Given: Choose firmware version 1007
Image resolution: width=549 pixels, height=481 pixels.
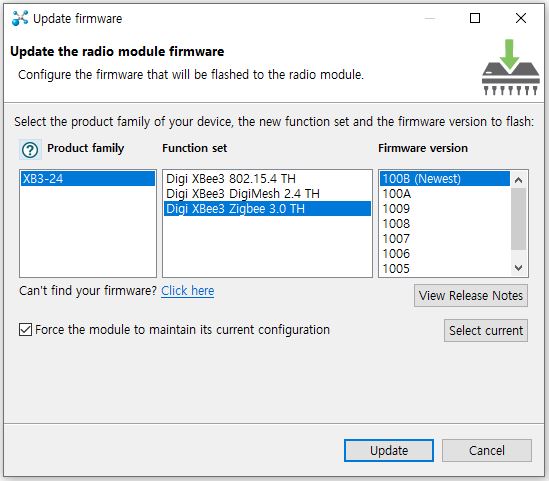Looking at the screenshot, I should (445, 239).
